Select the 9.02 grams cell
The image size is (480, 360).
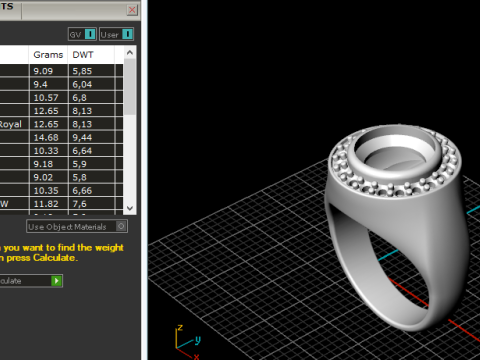(49, 177)
